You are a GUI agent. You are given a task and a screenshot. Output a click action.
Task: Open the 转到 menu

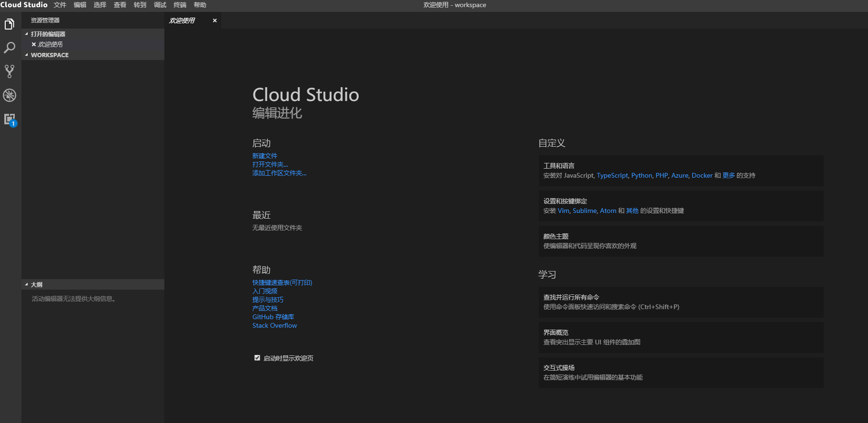pos(140,5)
